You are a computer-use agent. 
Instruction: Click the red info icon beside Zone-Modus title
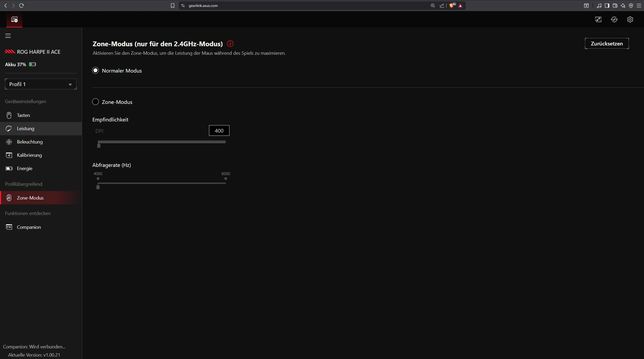pos(230,44)
